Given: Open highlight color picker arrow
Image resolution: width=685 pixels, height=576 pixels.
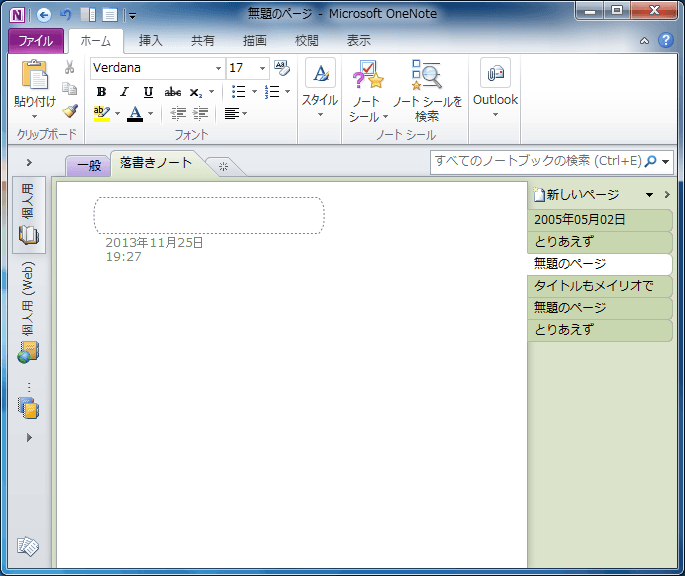Looking at the screenshot, I should (x=118, y=114).
